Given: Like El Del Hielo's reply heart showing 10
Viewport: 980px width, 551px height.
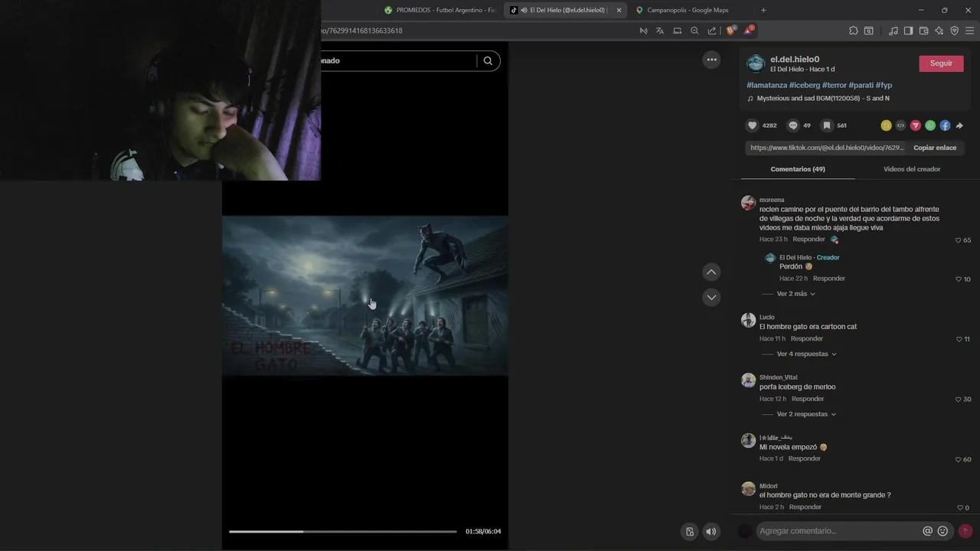Looking at the screenshot, I should (x=958, y=279).
